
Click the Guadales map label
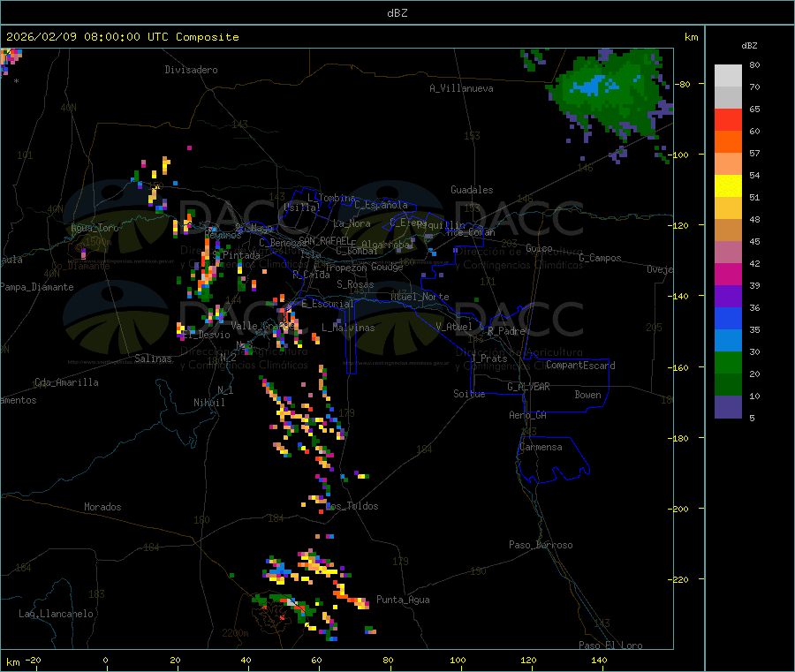click(472, 190)
